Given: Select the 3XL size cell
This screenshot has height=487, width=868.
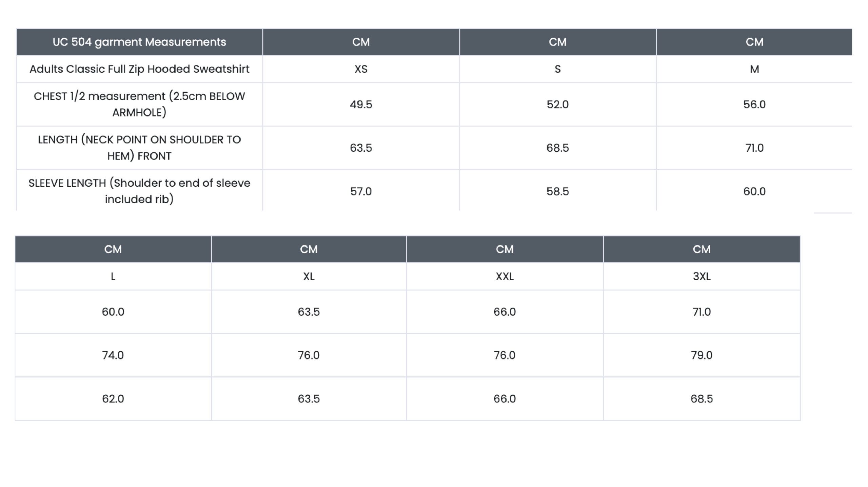Looking at the screenshot, I should tap(702, 277).
